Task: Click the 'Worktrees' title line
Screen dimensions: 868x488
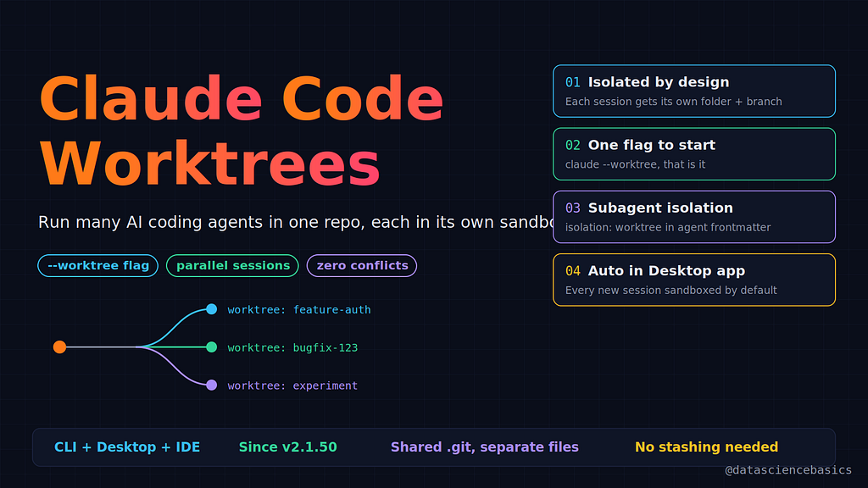Action: tap(209, 164)
